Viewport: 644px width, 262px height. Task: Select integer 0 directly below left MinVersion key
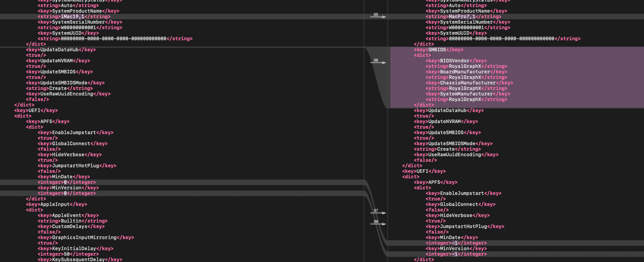tap(67, 193)
